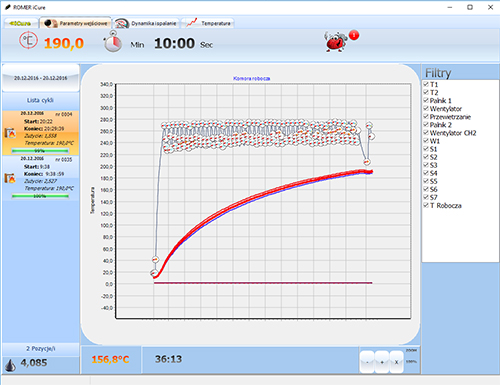500x385 pixels.
Task: Click the temperature target icon beside 190,0
Action: pyautogui.click(x=28, y=41)
